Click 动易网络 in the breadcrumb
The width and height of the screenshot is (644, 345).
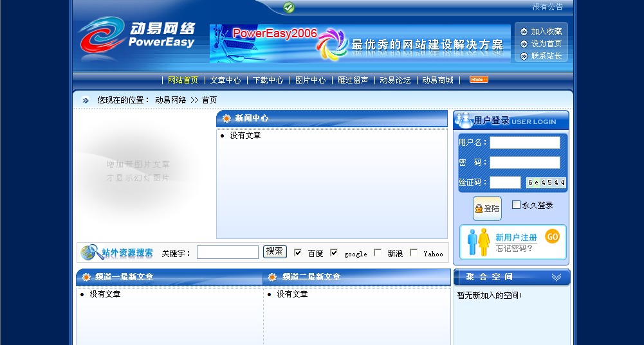(170, 100)
